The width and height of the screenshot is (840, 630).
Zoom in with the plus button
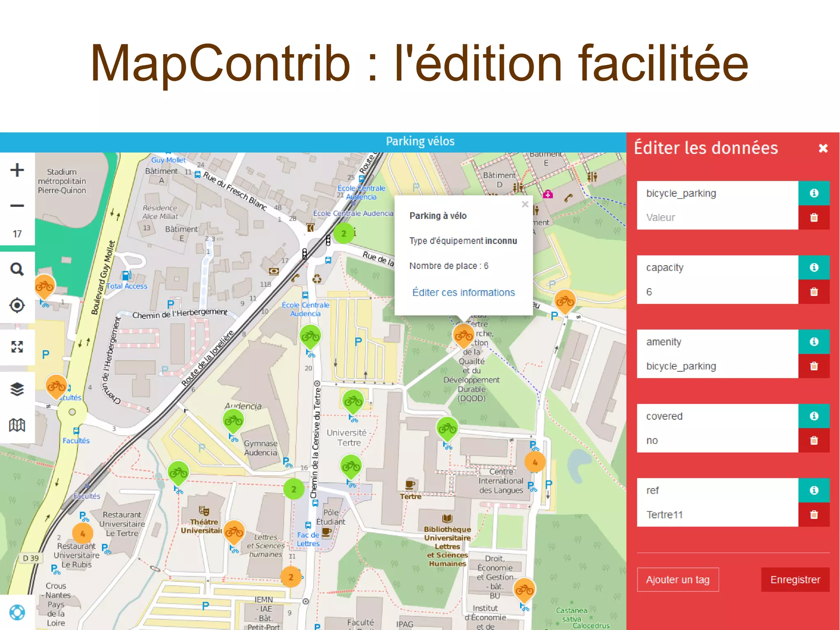point(17,170)
